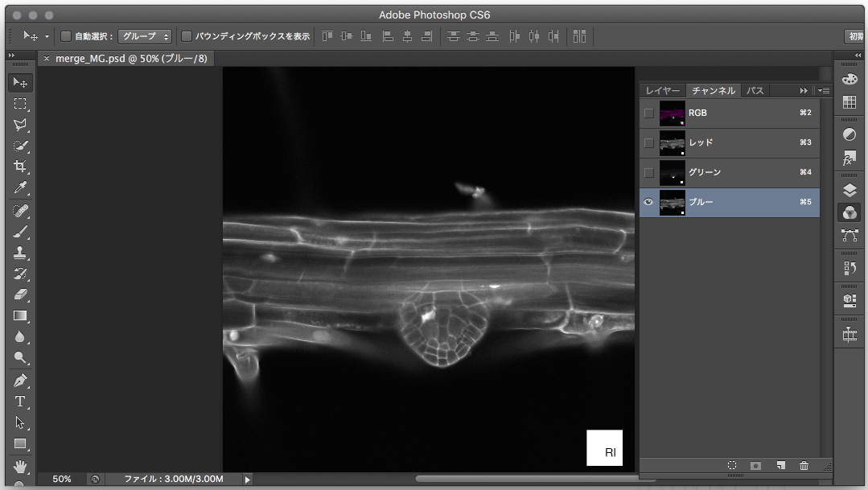868x490 pixels.
Task: Open the グループ auto-select dropdown
Action: (x=145, y=36)
